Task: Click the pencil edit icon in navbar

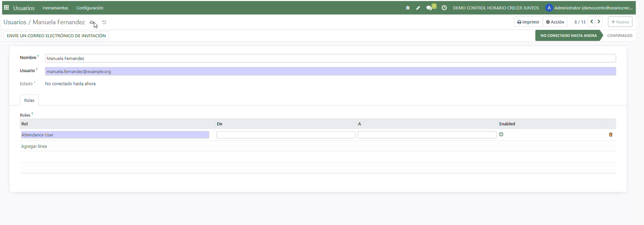Action: pos(418,8)
